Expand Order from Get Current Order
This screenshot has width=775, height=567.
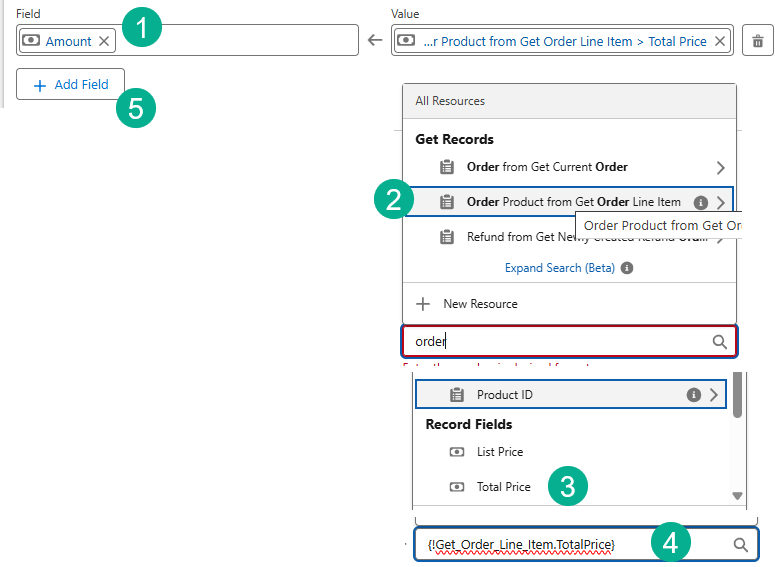pos(720,167)
